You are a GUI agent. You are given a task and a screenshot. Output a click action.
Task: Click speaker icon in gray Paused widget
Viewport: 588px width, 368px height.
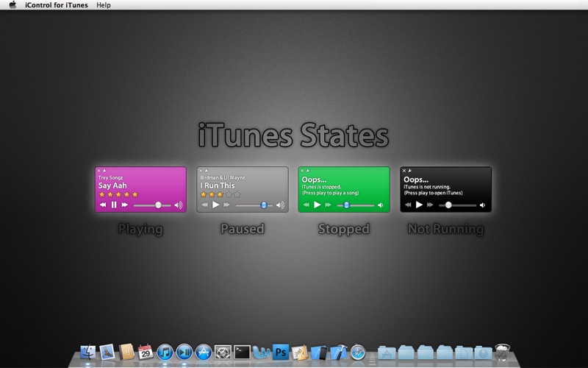coord(280,205)
